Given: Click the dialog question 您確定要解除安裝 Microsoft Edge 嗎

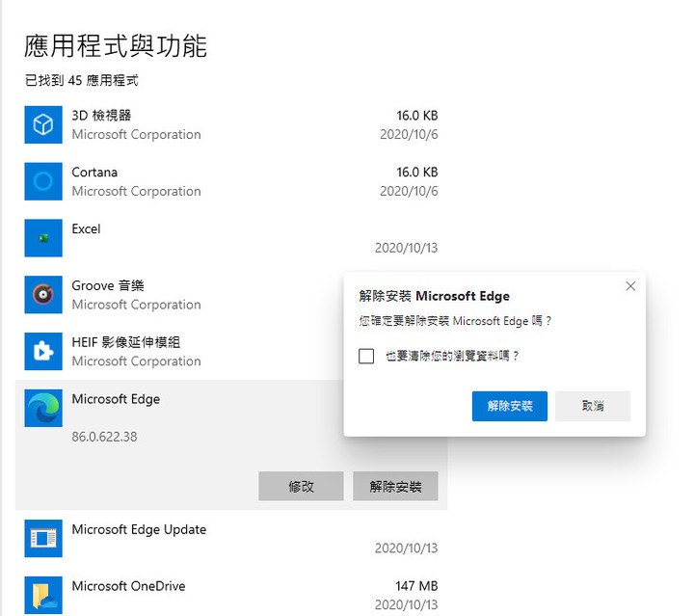Looking at the screenshot, I should 455,321.
